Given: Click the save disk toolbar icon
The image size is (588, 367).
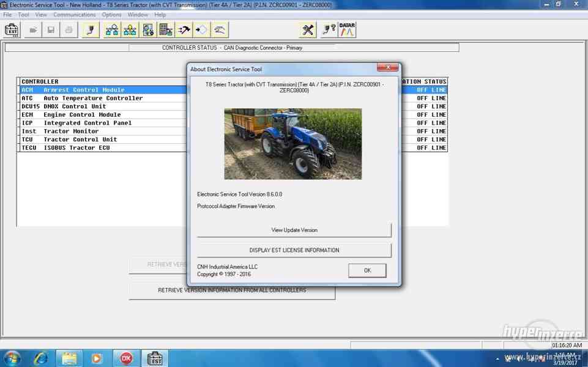Looking at the screenshot, I should [x=51, y=30].
